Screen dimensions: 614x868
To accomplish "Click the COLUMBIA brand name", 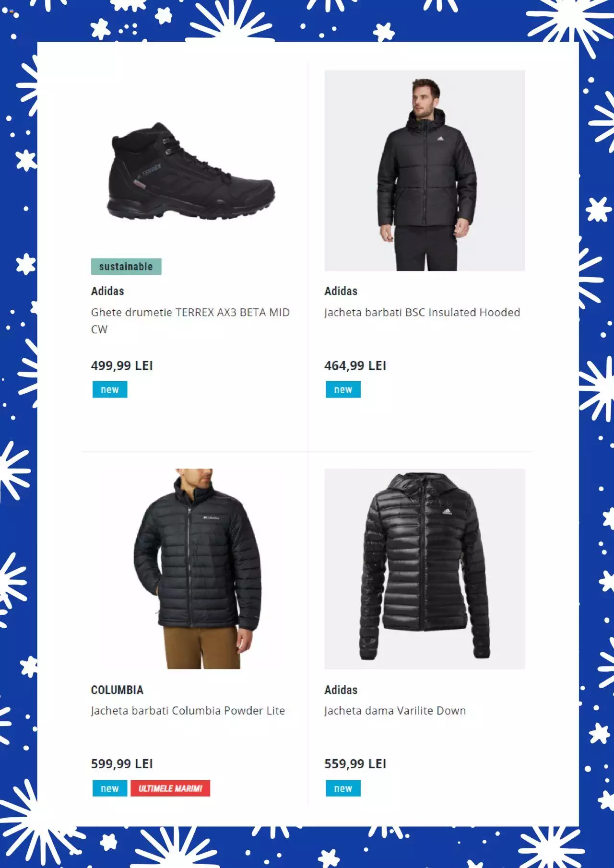I will coord(117,690).
